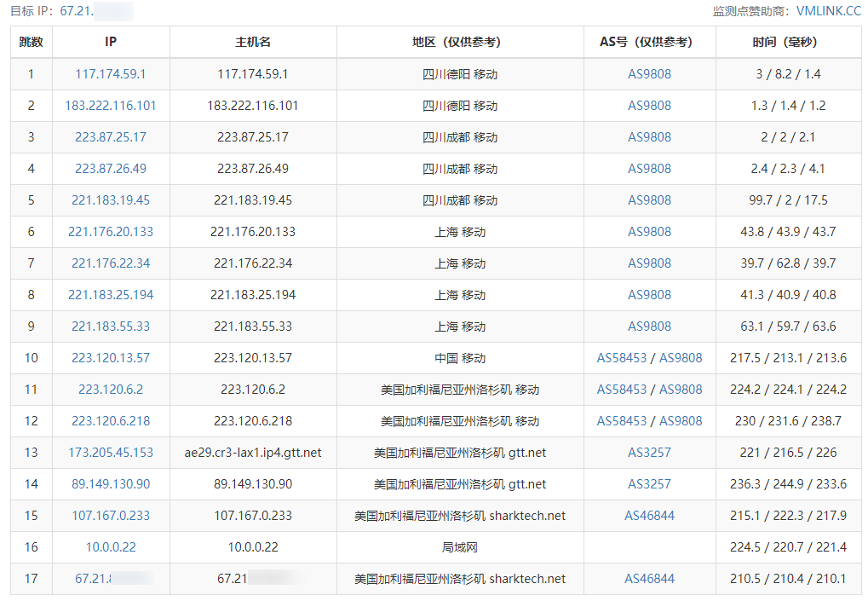Screen dimensions: 868x601
Task: Click hop 8 IP link 221.183.25.194
Action: tap(111, 295)
